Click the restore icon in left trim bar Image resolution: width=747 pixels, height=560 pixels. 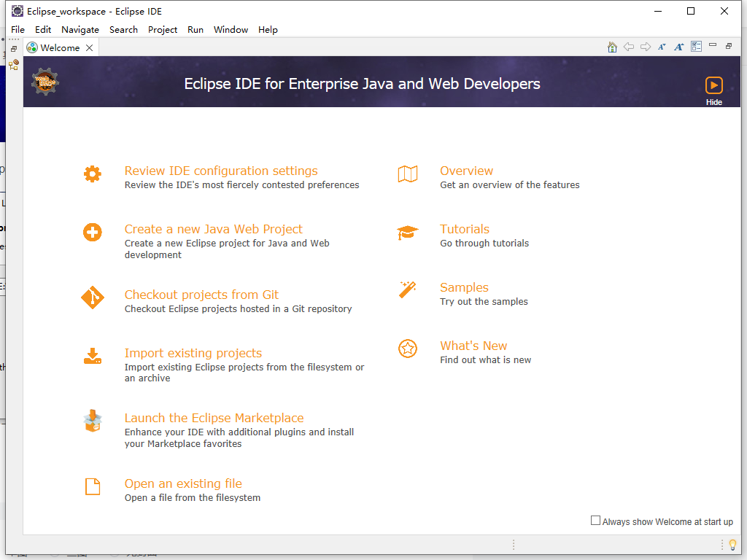tap(14, 49)
